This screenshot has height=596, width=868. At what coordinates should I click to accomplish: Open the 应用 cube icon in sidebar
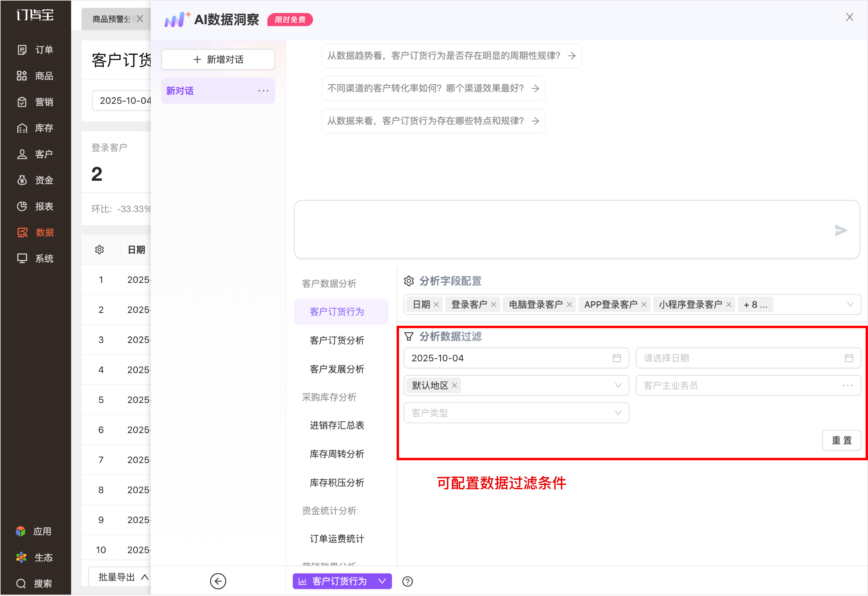tap(21, 531)
